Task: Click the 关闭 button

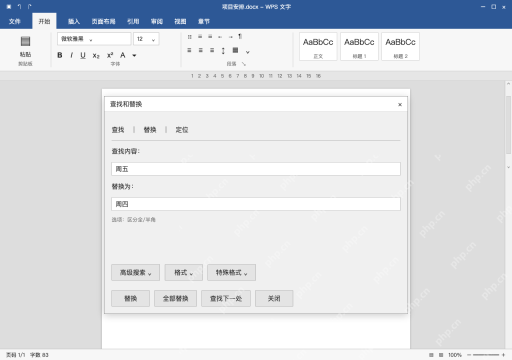Action: coord(274,298)
